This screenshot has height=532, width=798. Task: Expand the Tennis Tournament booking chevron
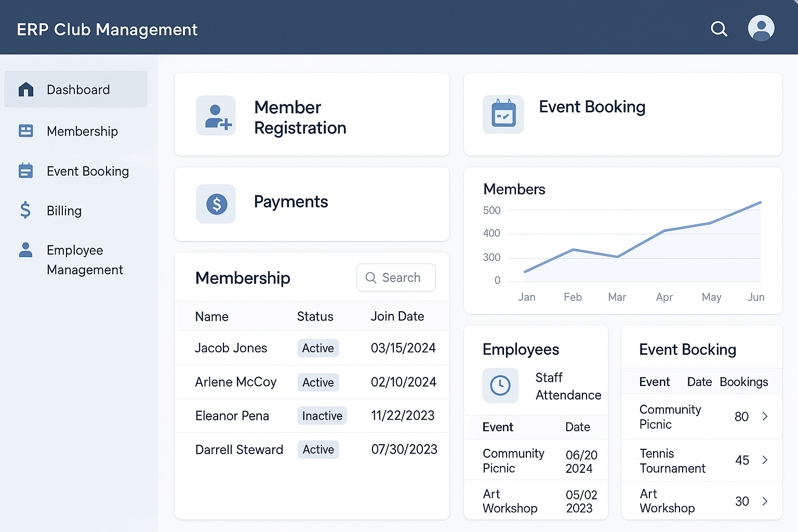pos(765,460)
